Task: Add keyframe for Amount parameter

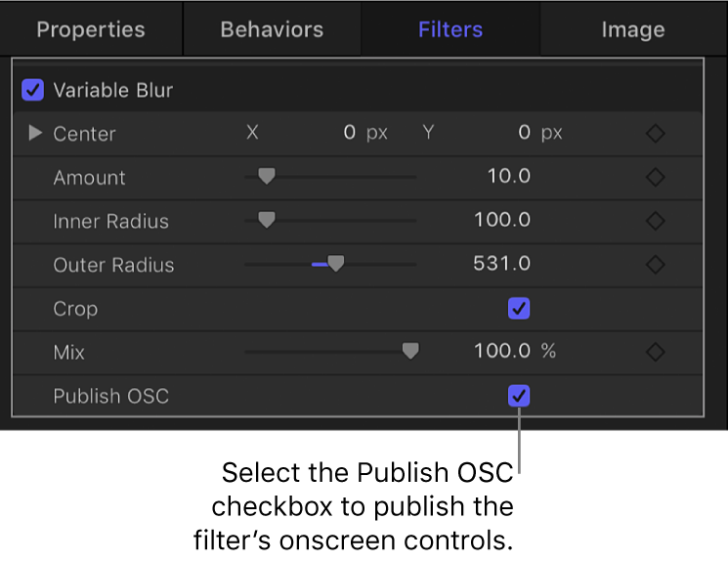Action: coord(656,178)
